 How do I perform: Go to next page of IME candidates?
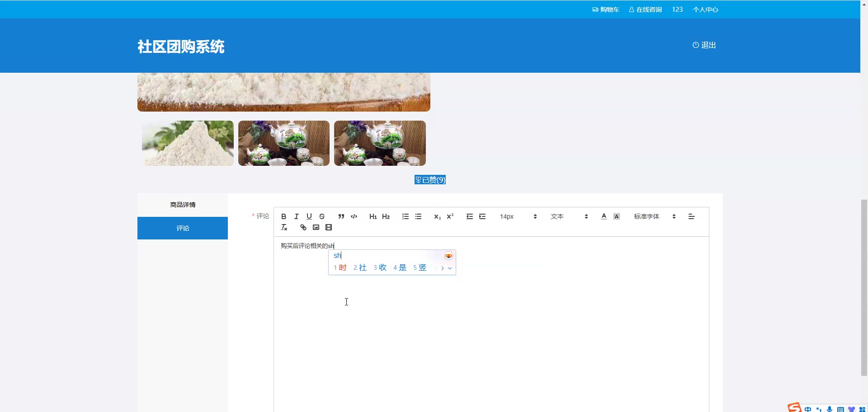point(443,268)
